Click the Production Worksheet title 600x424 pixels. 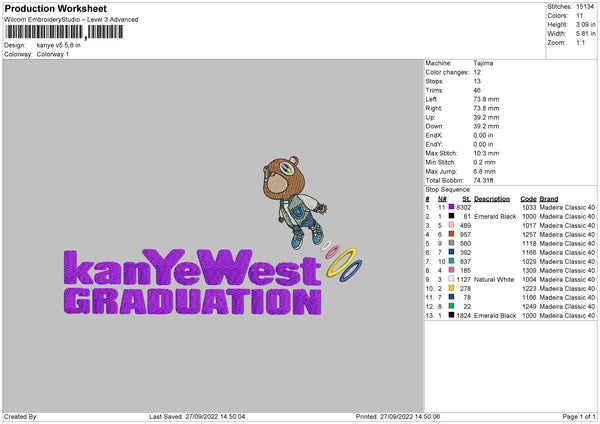click(x=55, y=8)
